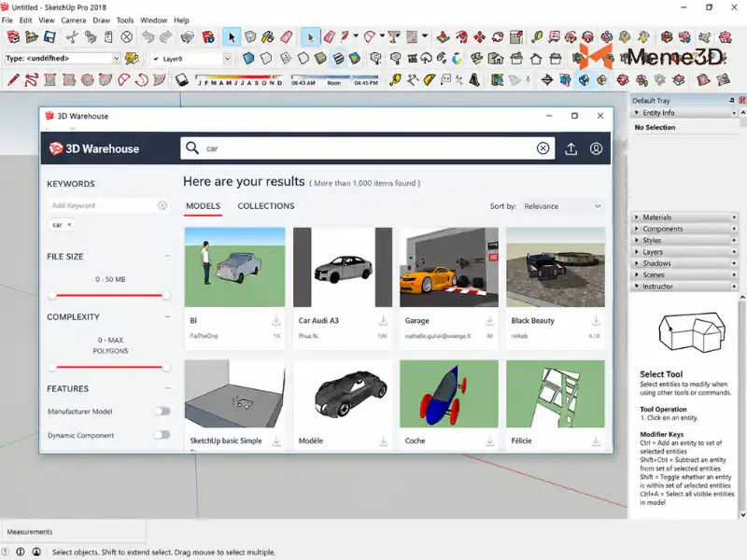Click the Save floppy disk icon
The width and height of the screenshot is (747, 560).
49,36
